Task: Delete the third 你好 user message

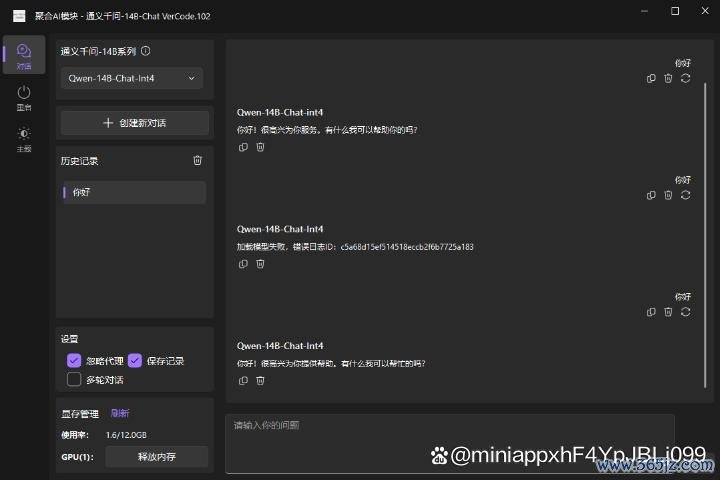Action: point(668,312)
